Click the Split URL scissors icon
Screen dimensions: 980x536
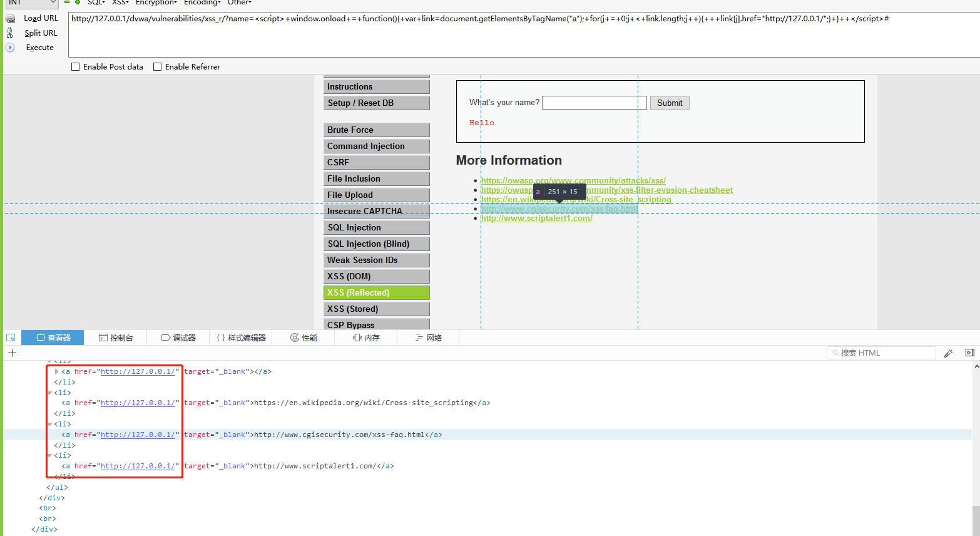coord(11,33)
